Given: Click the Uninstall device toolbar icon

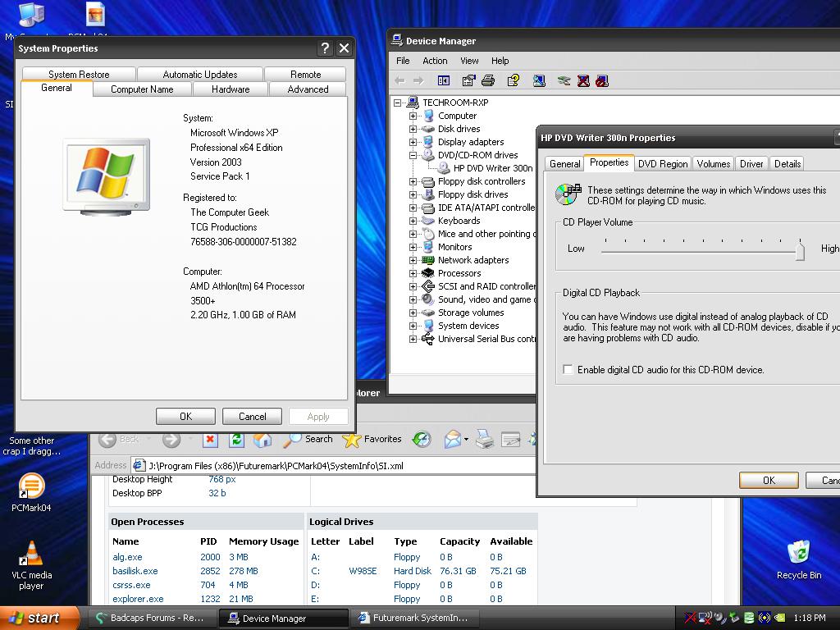Looking at the screenshot, I should pyautogui.click(x=583, y=80).
